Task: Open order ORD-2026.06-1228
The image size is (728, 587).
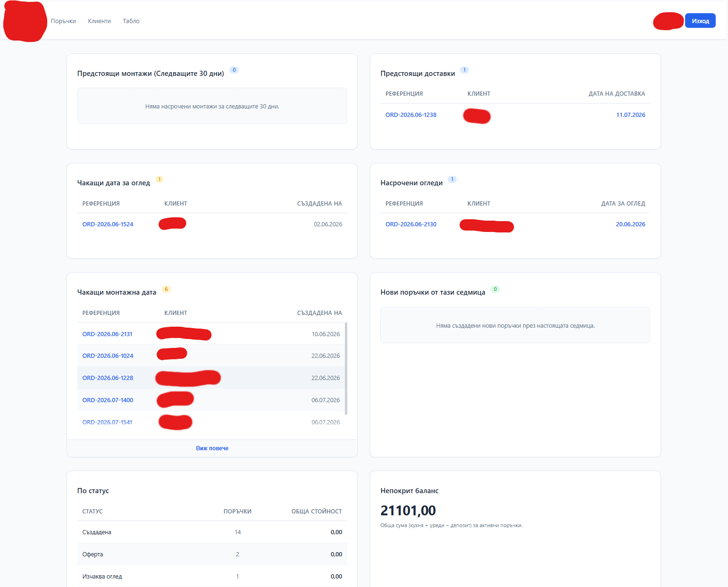Action: coord(108,378)
